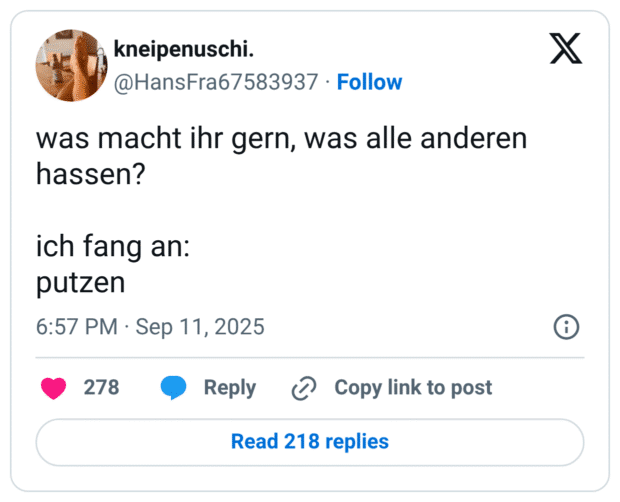Click the X logo icon
620x502 pixels.
click(x=566, y=49)
